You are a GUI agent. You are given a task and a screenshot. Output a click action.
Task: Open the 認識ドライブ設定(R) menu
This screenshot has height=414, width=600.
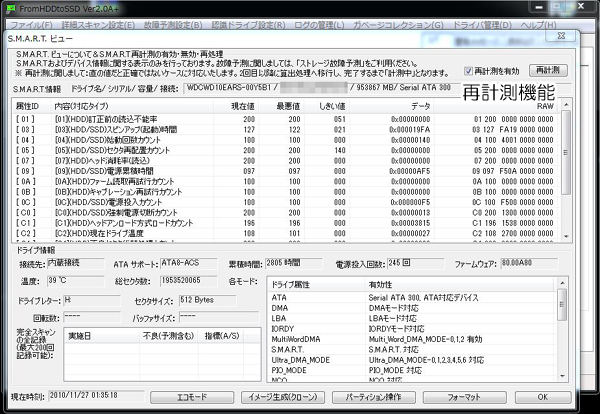[x=248, y=25]
